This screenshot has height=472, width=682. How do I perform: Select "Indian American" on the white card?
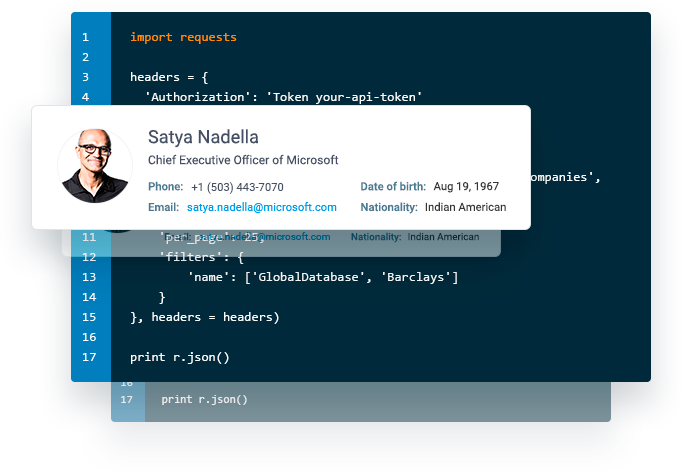point(465,207)
